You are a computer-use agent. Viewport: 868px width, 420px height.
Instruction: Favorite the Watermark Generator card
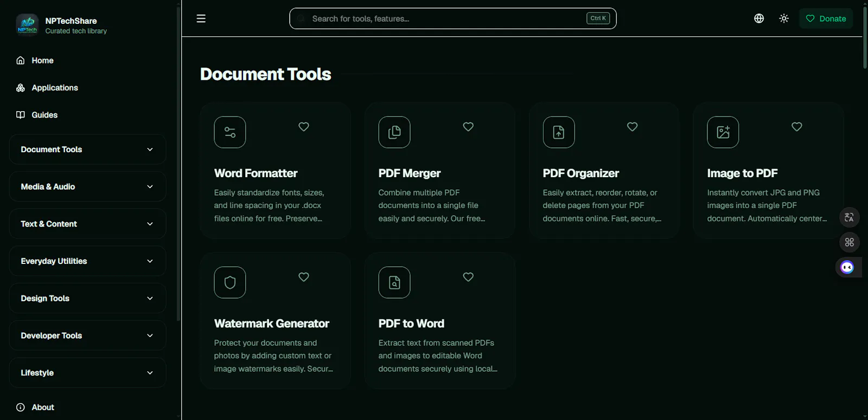pos(304,277)
